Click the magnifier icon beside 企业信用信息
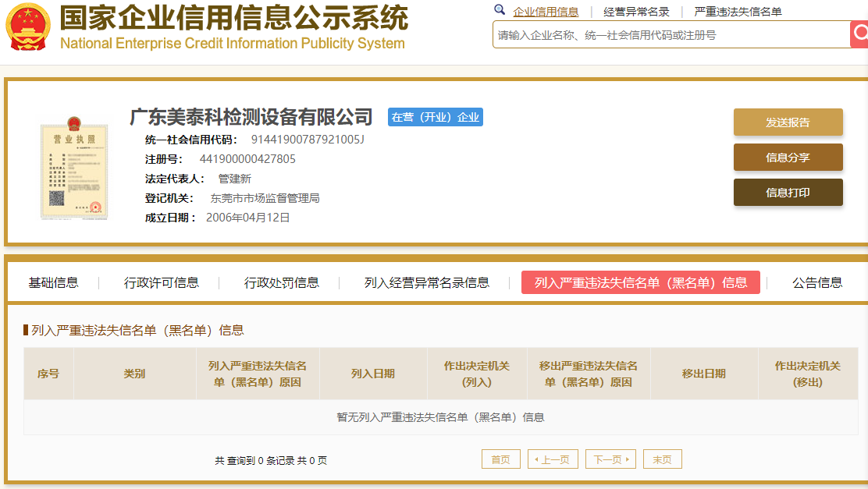The height and width of the screenshot is (489, 868). [500, 9]
